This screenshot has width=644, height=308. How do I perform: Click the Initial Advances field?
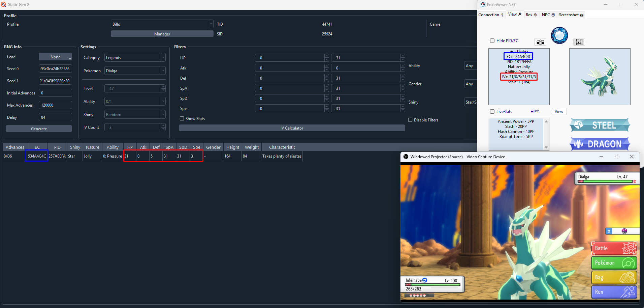(x=55, y=93)
